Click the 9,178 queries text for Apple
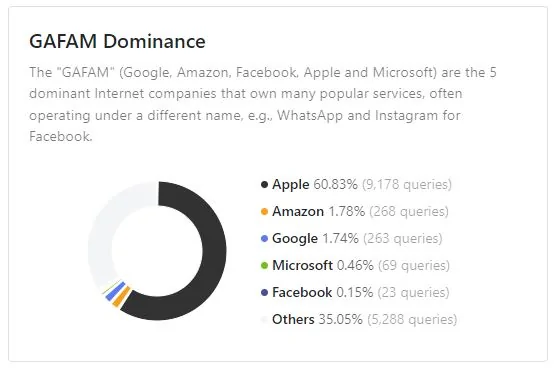Screen dimensions: 557x372 (407, 185)
